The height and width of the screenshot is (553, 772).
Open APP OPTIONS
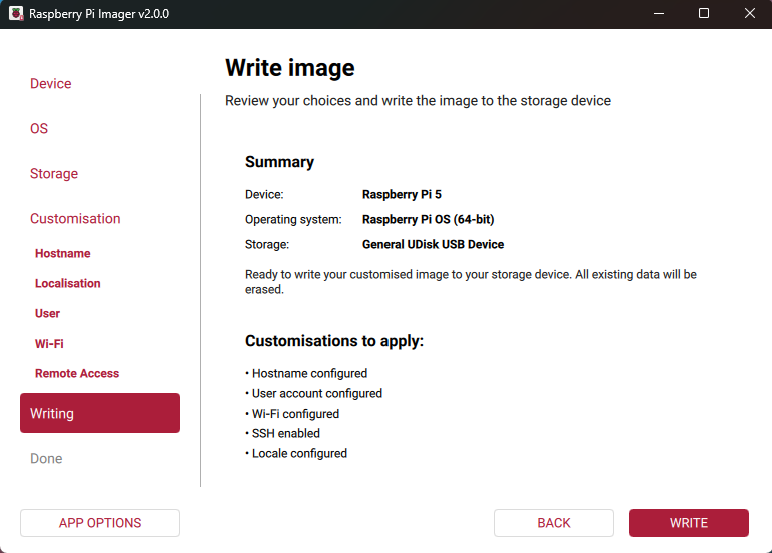coord(100,523)
